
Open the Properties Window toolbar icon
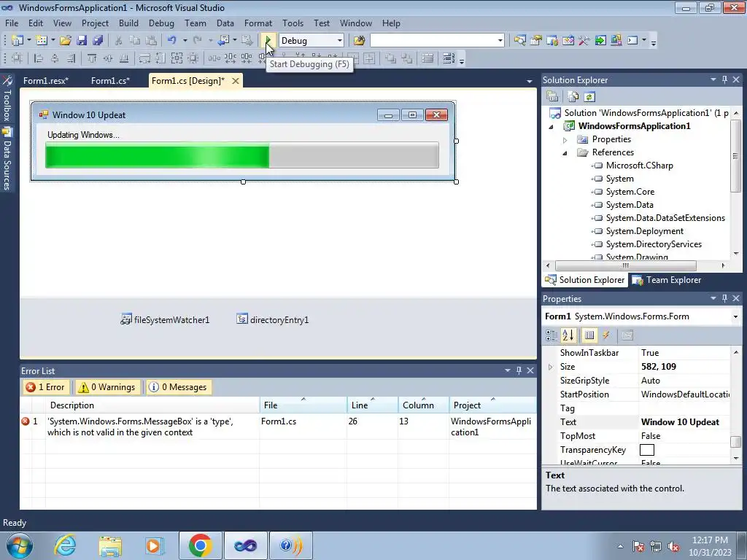(x=536, y=41)
